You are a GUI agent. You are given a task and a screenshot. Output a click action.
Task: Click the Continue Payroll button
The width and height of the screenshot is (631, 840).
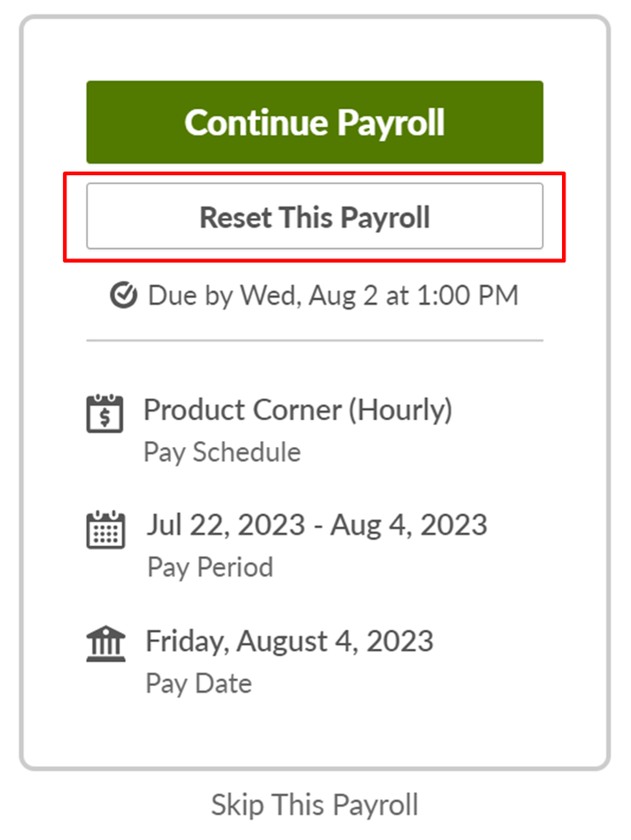pos(315,122)
